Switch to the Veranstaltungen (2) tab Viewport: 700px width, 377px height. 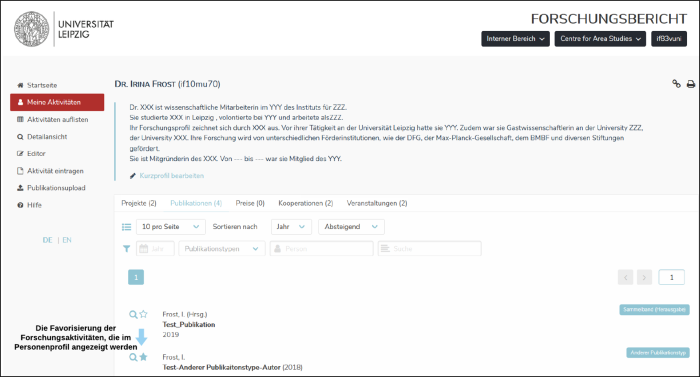pos(377,203)
